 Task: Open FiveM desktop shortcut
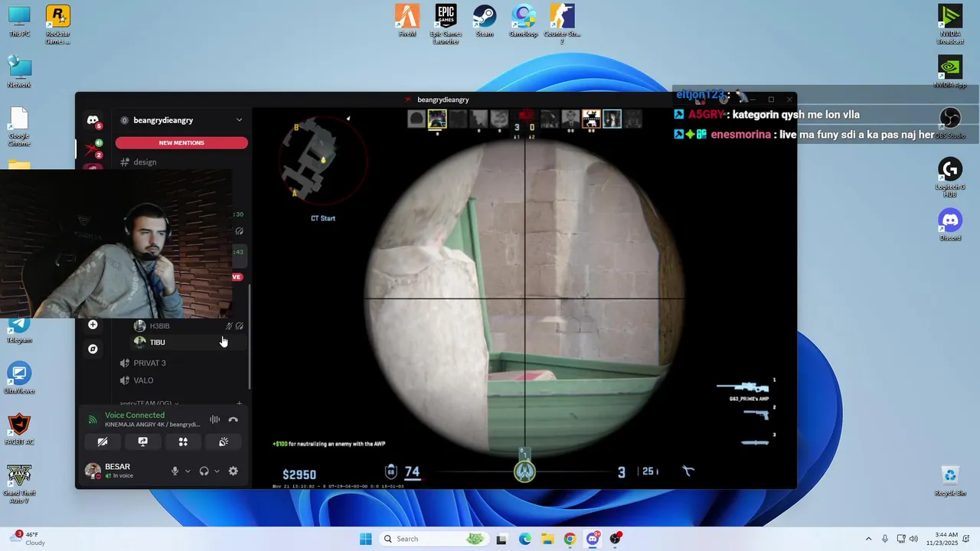(x=407, y=21)
